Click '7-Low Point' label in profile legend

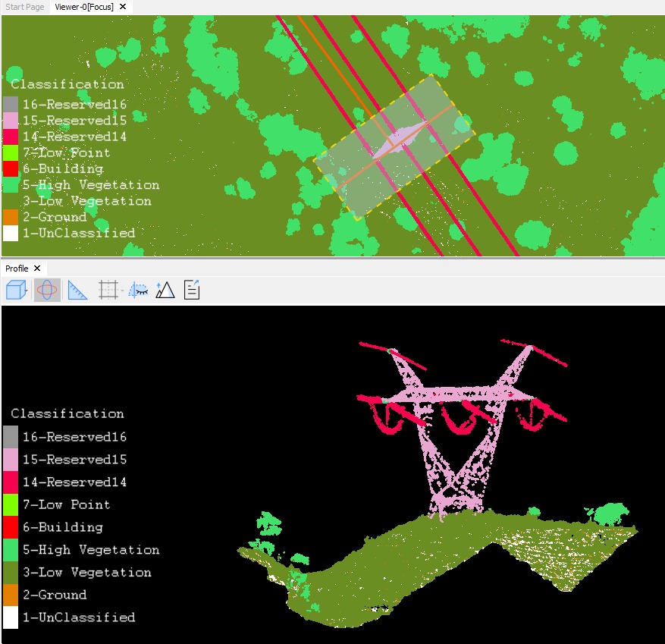click(x=67, y=504)
